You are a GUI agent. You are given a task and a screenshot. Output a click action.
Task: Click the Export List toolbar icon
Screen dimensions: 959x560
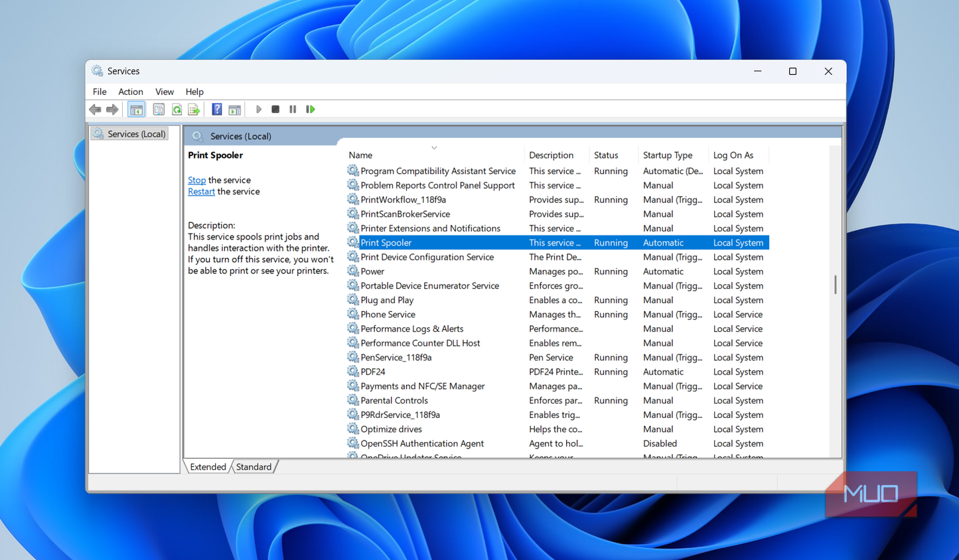tap(194, 109)
